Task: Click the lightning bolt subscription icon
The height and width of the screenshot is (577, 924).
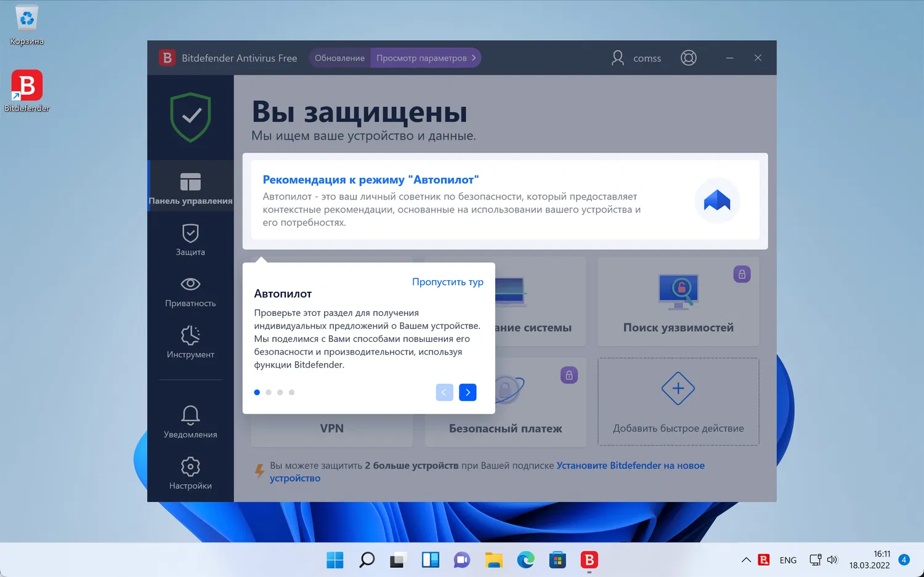Action: pos(260,471)
